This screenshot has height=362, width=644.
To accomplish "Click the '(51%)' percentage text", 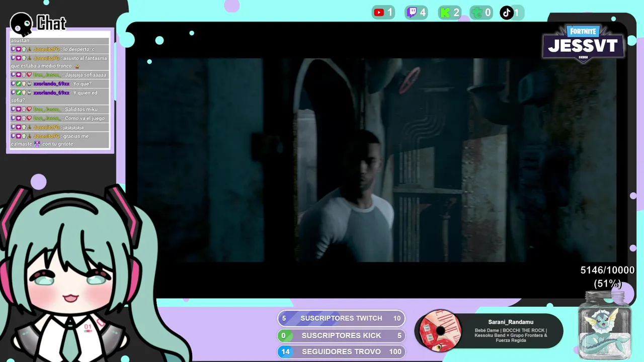I will pos(607,284).
